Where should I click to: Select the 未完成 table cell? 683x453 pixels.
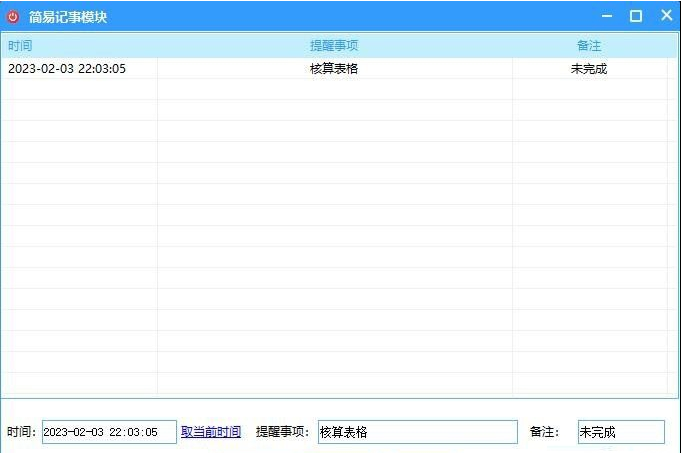[x=589, y=68]
